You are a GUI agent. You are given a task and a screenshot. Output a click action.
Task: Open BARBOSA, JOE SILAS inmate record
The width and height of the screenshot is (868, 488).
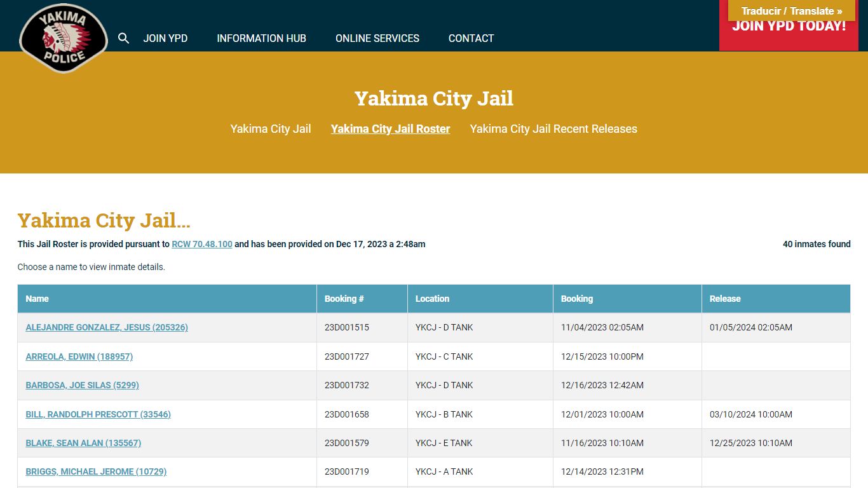82,385
